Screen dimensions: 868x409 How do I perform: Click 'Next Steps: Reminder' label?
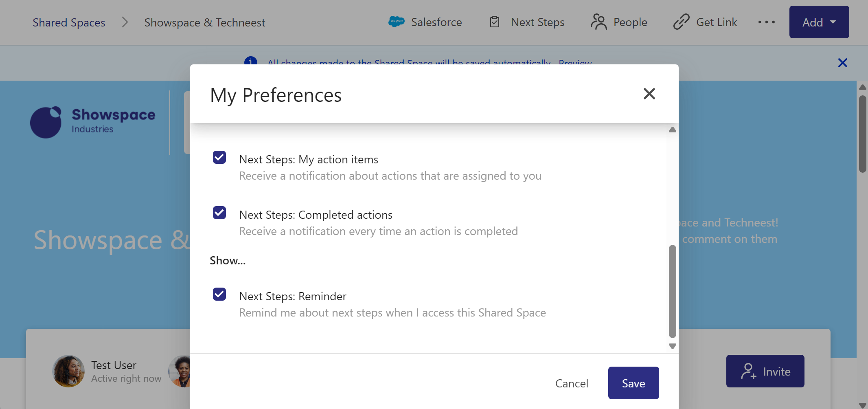[x=293, y=296]
